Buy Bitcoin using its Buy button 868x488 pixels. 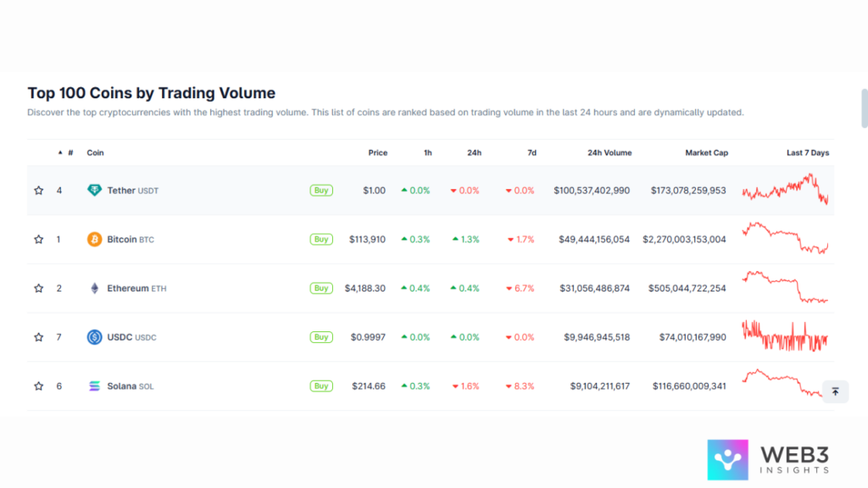click(x=321, y=240)
